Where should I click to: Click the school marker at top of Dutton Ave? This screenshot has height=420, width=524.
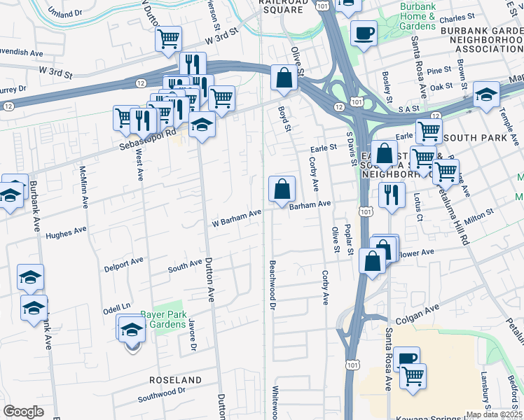pos(202,125)
